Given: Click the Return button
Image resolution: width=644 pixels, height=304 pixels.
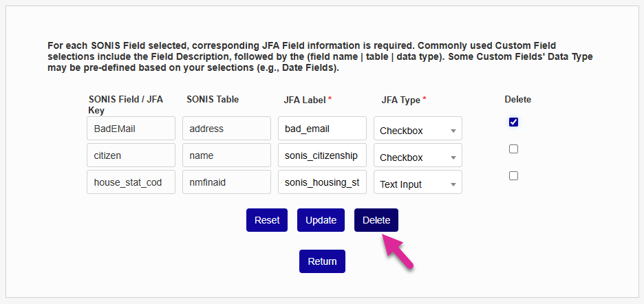Looking at the screenshot, I should 322,261.
